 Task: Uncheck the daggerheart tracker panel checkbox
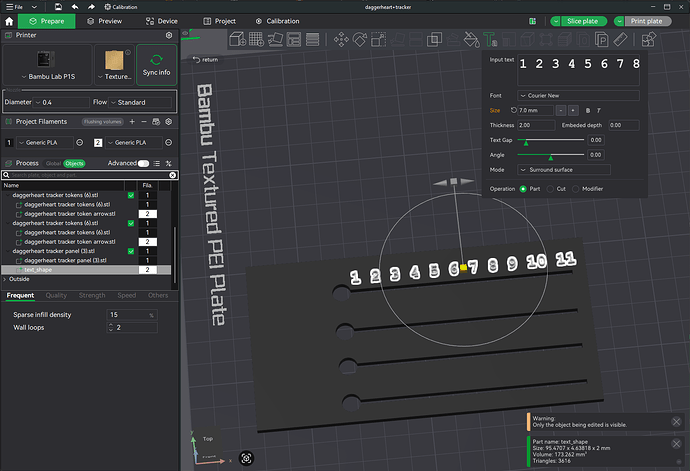pyautogui.click(x=131, y=251)
